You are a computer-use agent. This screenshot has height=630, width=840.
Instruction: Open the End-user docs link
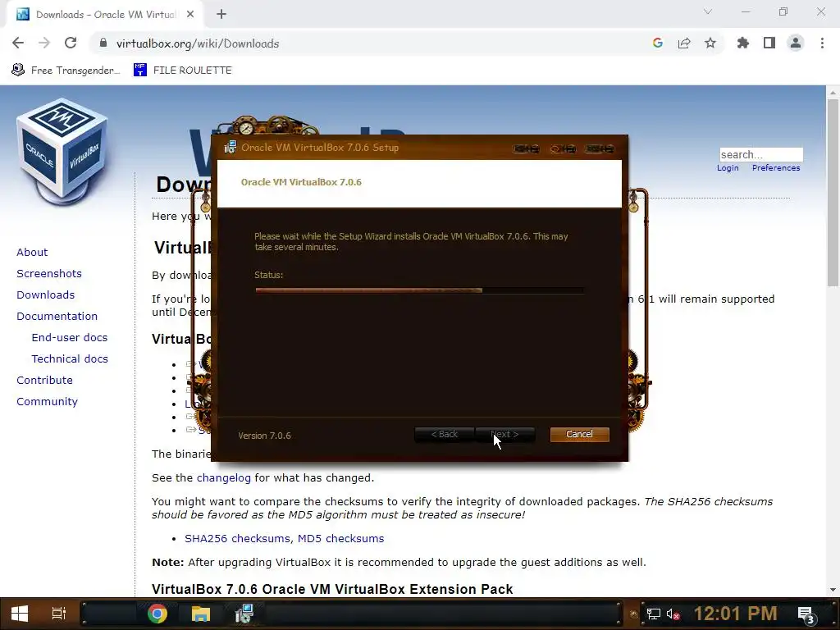click(70, 337)
